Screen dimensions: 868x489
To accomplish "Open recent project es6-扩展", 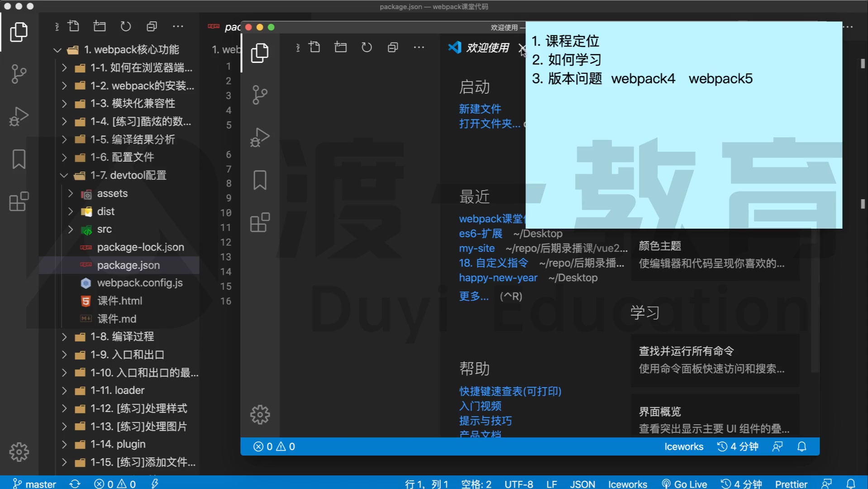I will (x=481, y=234).
